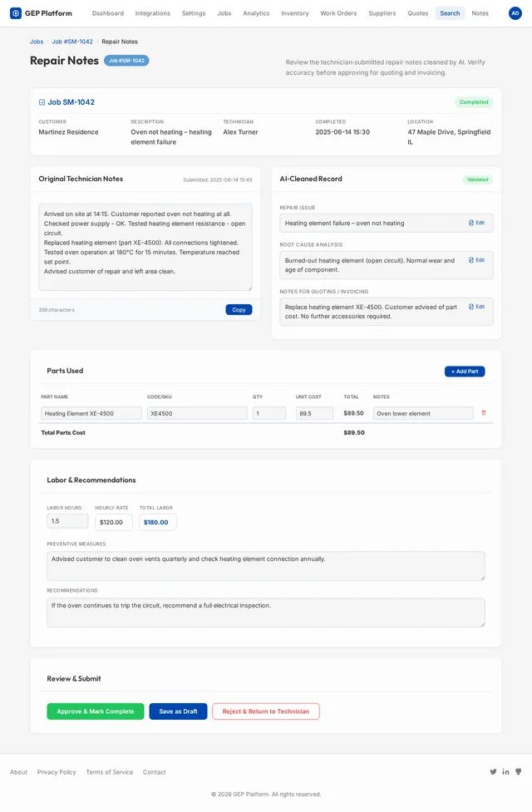Open the GitHub footer icon
The width and height of the screenshot is (532, 812).
tap(518, 771)
